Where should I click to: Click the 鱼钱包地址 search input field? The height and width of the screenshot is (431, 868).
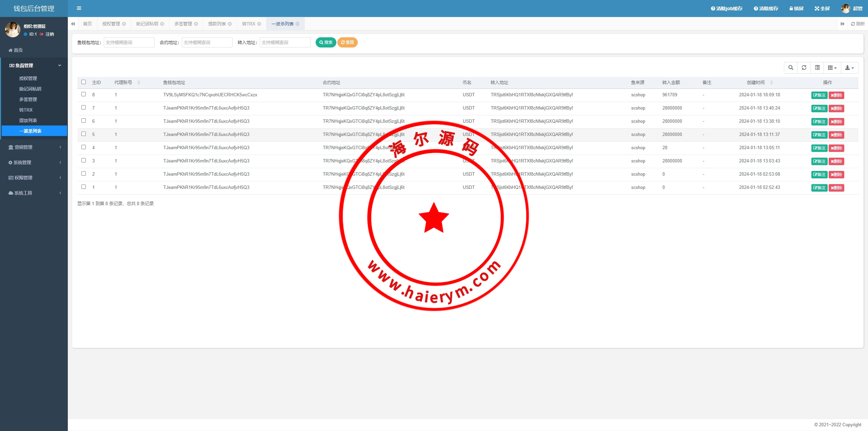pos(129,42)
